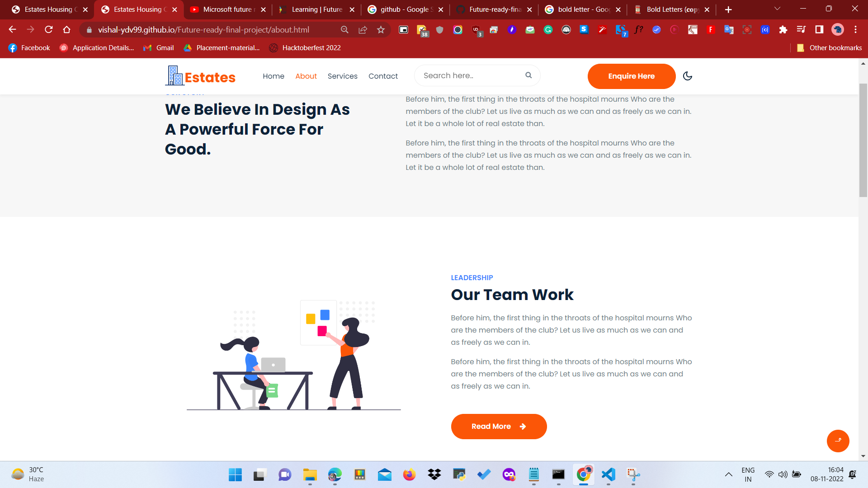
Task: Click the team work illustration
Action: [294, 355]
